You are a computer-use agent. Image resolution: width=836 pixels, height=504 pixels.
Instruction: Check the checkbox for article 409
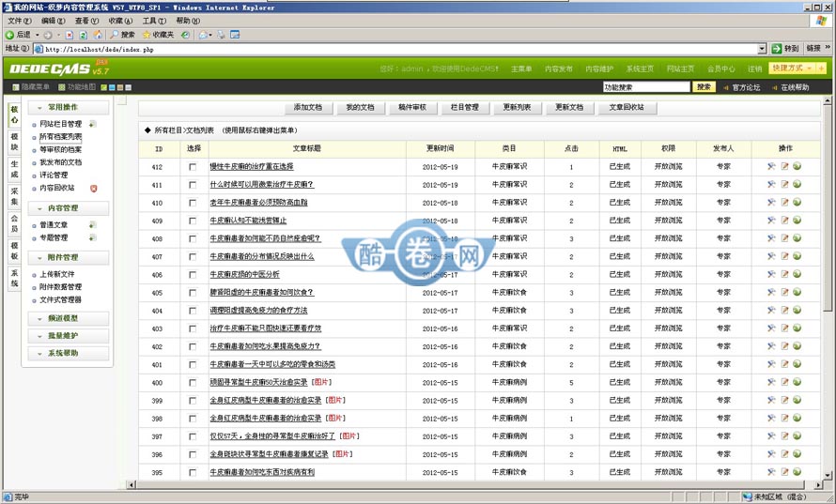193,221
